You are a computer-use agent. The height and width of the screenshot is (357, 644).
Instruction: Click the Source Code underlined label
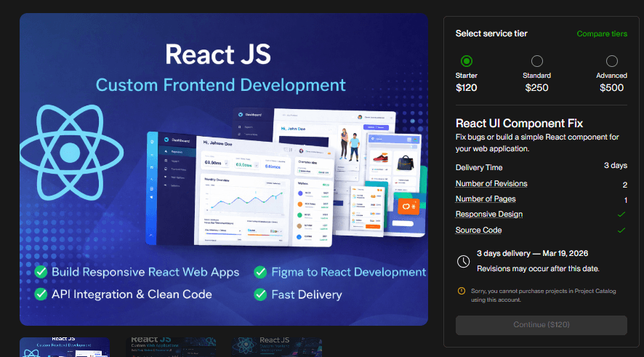tap(478, 230)
